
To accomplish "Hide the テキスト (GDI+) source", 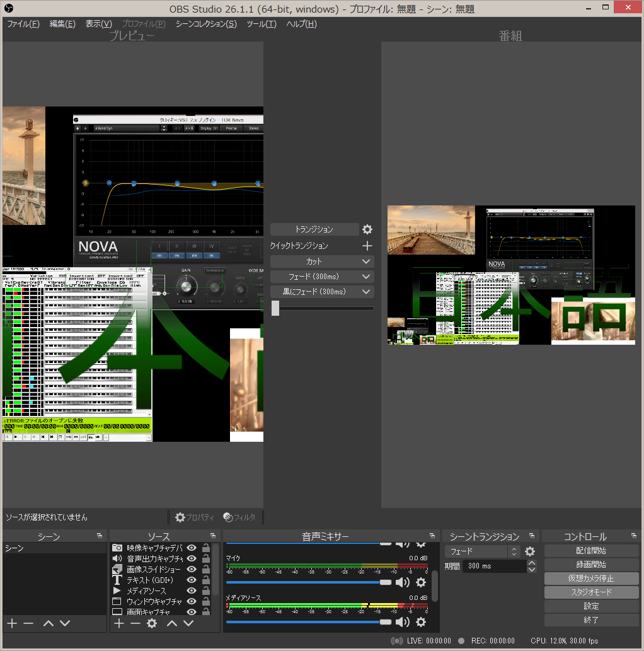I will (192, 580).
